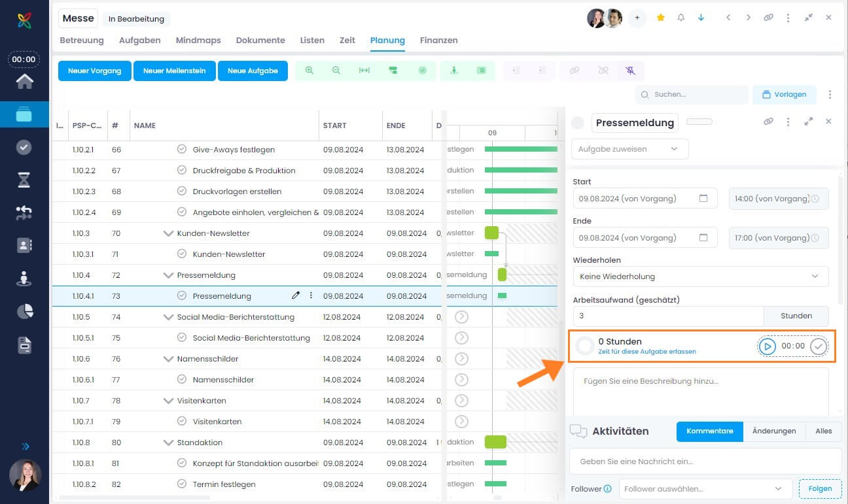This screenshot has width=848, height=504.
Task: Click the grayed link tasks toolbar icon
Action: coord(574,71)
